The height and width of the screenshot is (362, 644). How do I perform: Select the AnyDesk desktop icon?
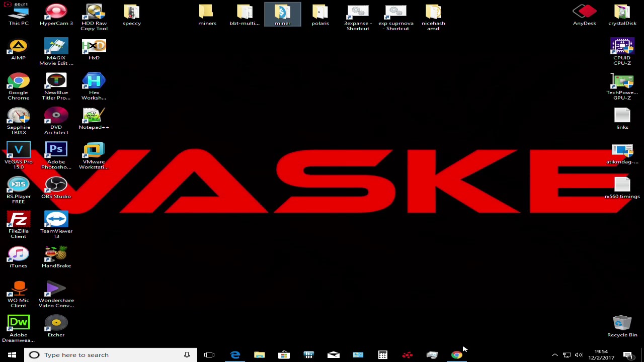point(584,15)
